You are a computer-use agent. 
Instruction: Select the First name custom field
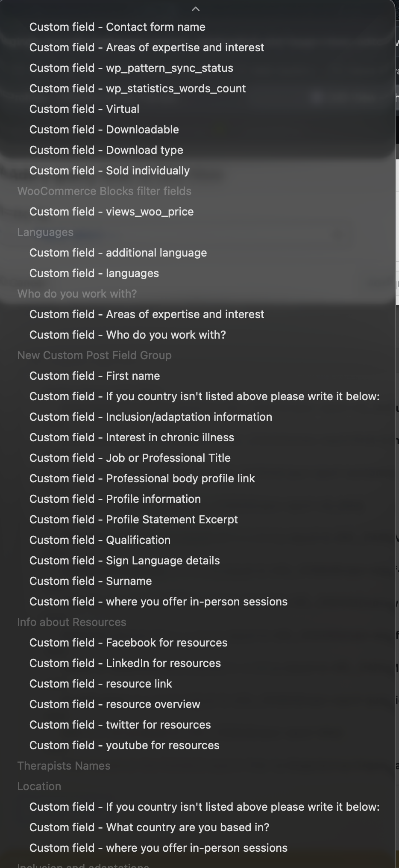click(x=94, y=376)
